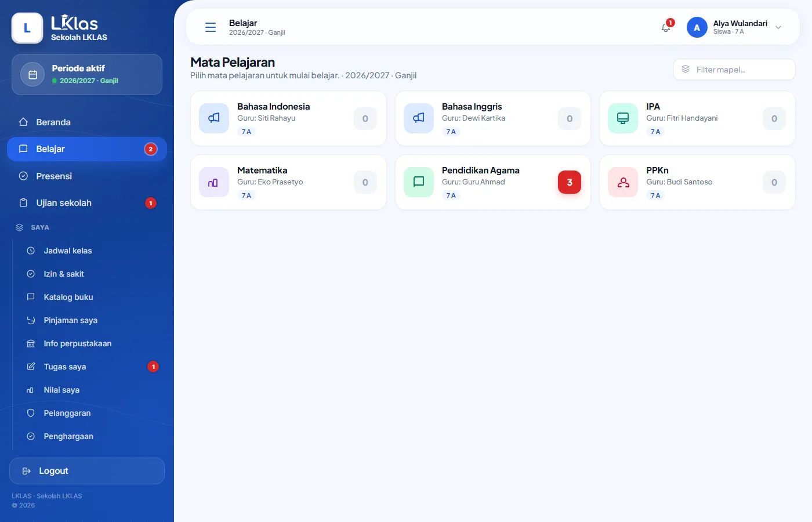Open the hamburger menu icon
This screenshot has height=522, width=812.
tap(211, 27)
